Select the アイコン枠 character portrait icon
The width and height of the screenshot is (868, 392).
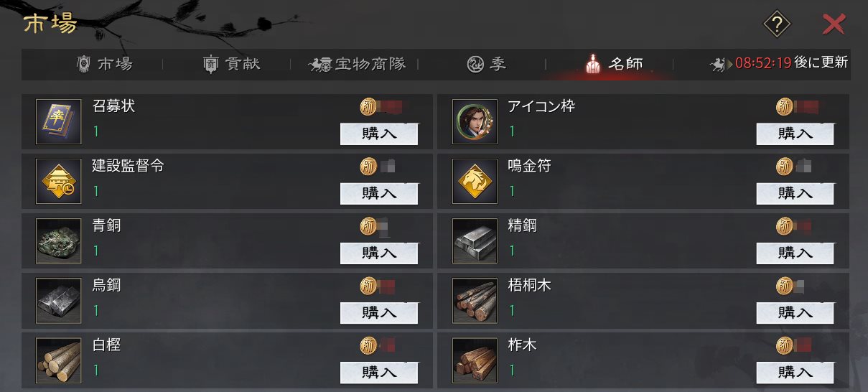475,121
